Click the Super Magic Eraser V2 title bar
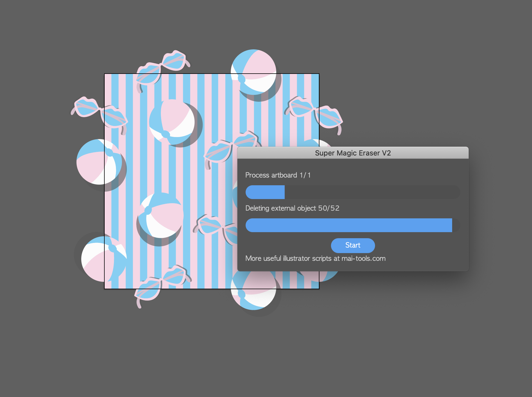 click(x=353, y=153)
